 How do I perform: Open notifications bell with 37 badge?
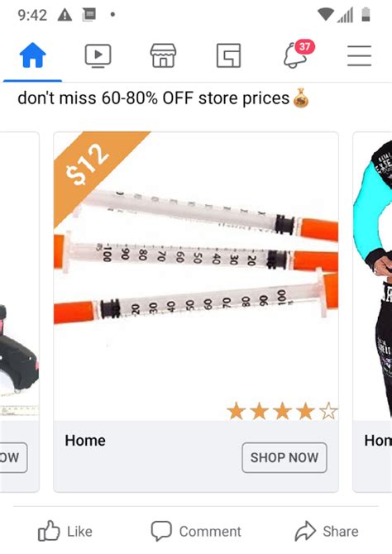[x=299, y=54]
